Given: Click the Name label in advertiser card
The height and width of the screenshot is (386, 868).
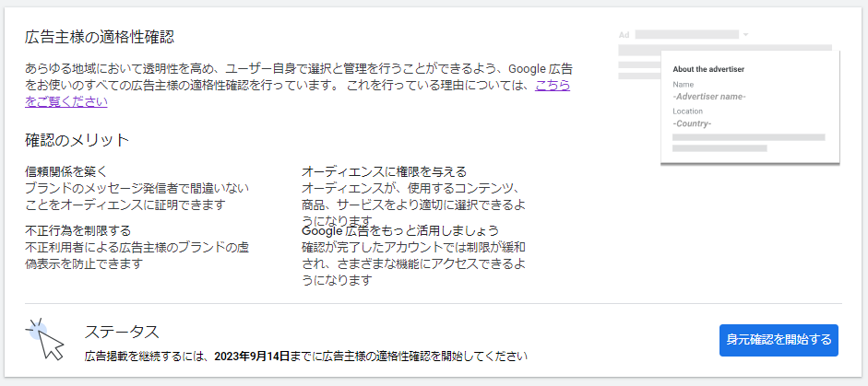Looking at the screenshot, I should [x=683, y=85].
